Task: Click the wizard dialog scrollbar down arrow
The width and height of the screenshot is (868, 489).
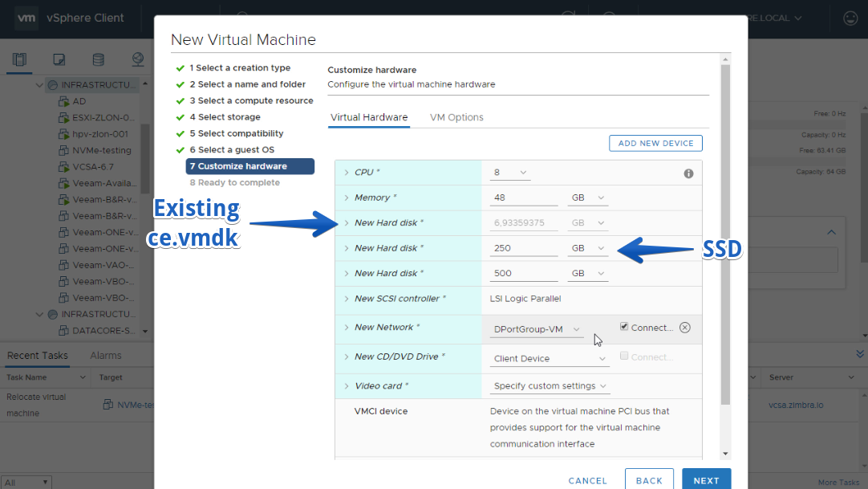Action: [725, 454]
